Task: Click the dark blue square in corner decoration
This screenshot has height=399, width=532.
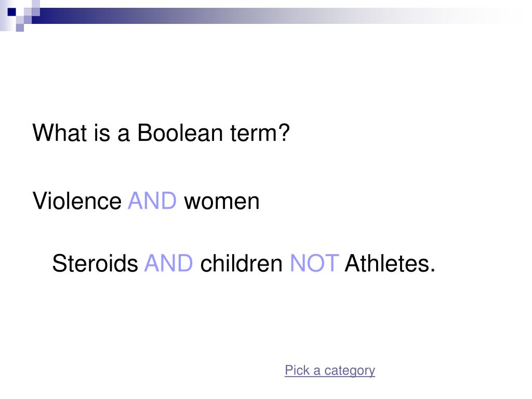Action: 11,12
